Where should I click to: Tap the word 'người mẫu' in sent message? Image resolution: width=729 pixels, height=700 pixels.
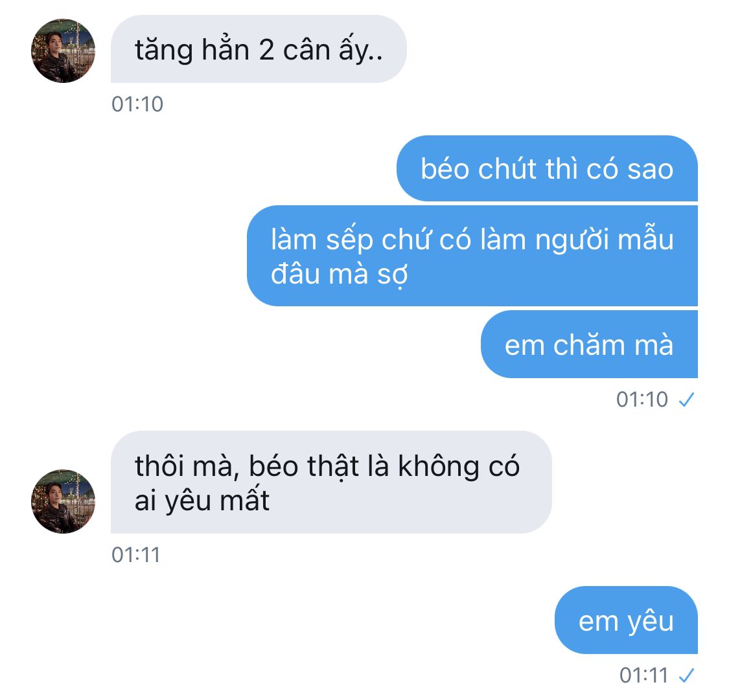[x=605, y=239]
